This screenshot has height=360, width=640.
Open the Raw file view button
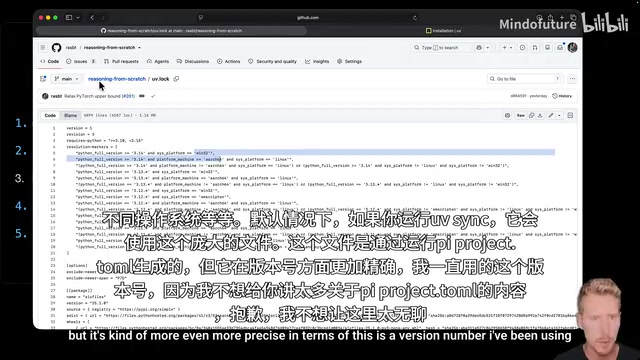pyautogui.click(x=521, y=116)
